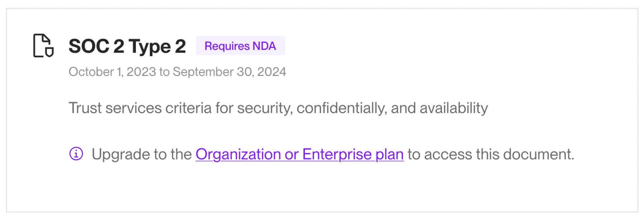644x218 pixels.
Task: Open the Organization or Enterprise plan link
Action: (x=299, y=154)
